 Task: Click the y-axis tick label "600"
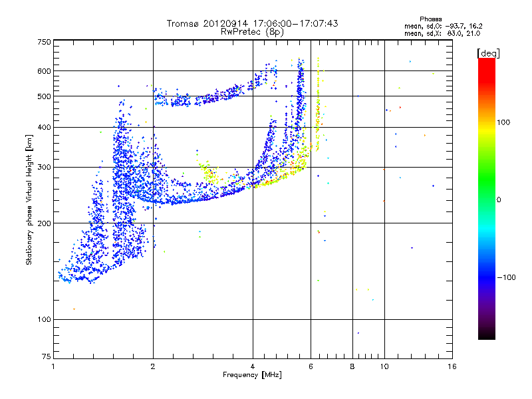pyautogui.click(x=44, y=71)
